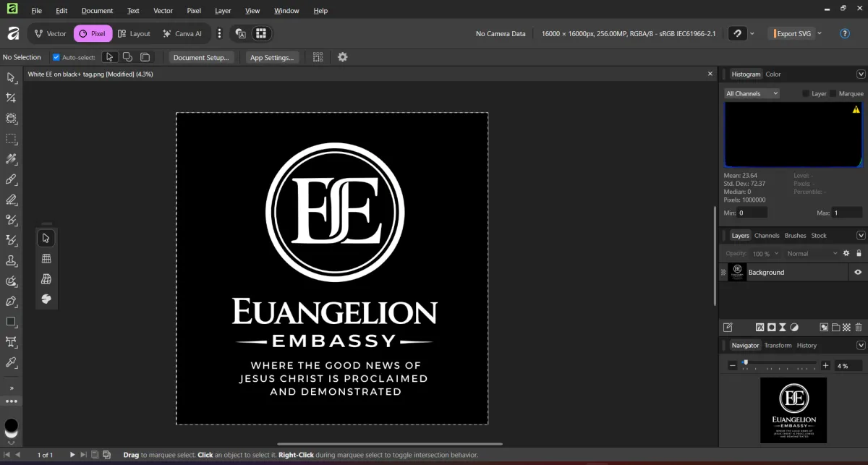
Task: Click the Document Setup button
Action: (201, 57)
